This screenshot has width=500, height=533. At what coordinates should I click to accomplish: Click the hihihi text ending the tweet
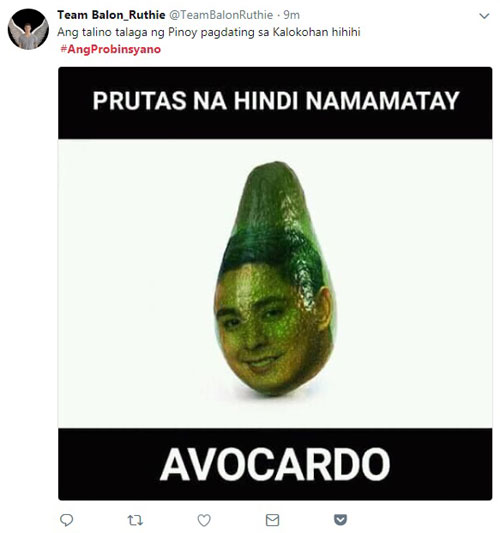[x=346, y=32]
